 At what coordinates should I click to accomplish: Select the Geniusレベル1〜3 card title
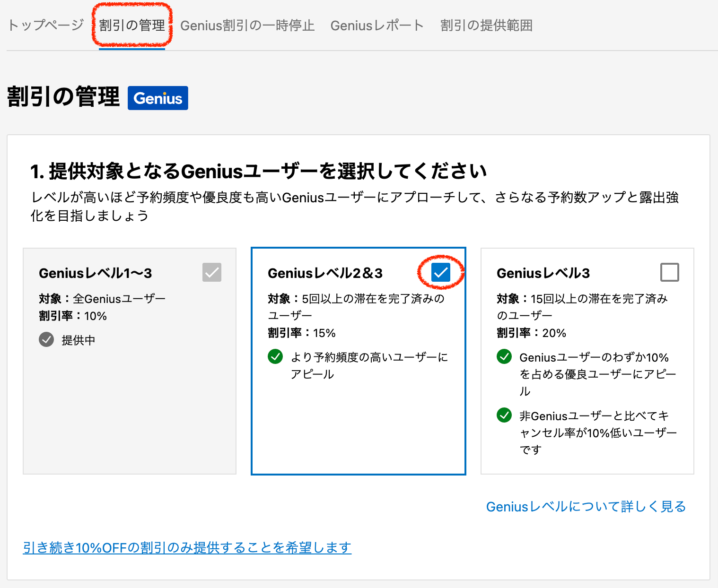pyautogui.click(x=96, y=273)
